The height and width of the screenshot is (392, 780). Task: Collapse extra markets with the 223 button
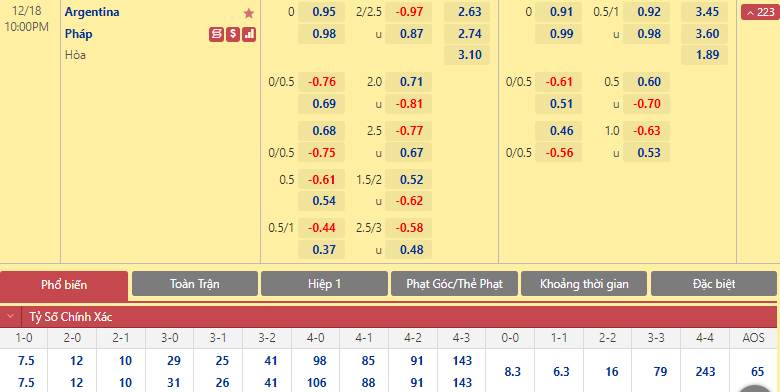pyautogui.click(x=760, y=12)
